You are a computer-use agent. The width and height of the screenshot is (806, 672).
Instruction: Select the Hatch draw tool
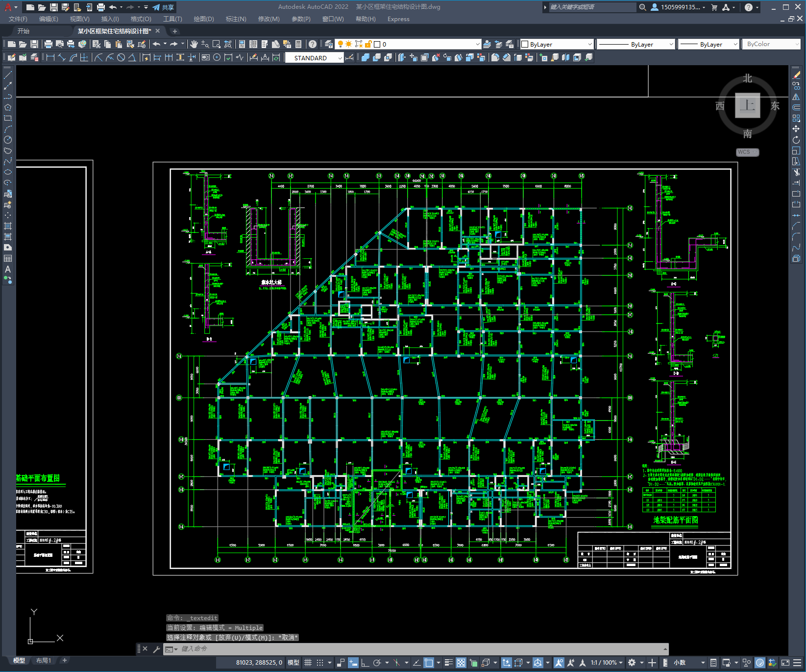[8, 226]
